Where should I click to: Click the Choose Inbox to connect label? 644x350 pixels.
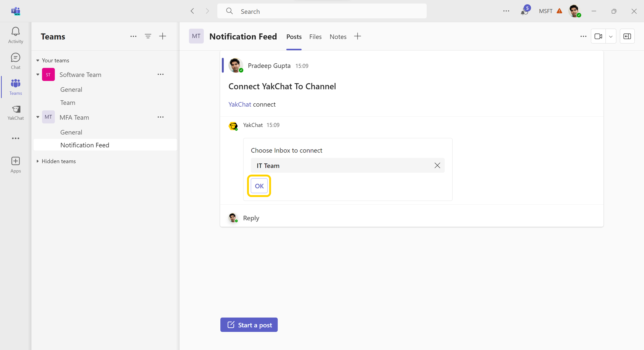(286, 150)
